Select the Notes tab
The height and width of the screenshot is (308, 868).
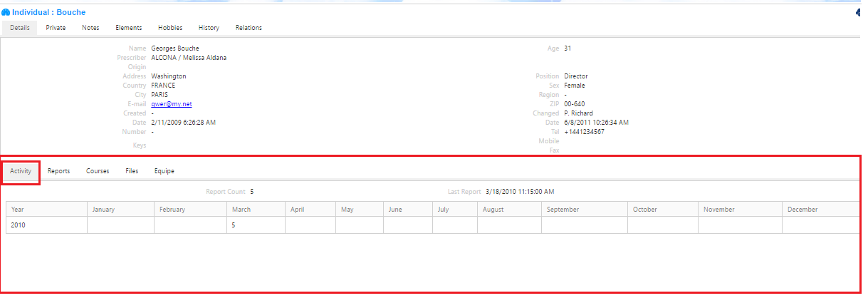[x=90, y=28]
